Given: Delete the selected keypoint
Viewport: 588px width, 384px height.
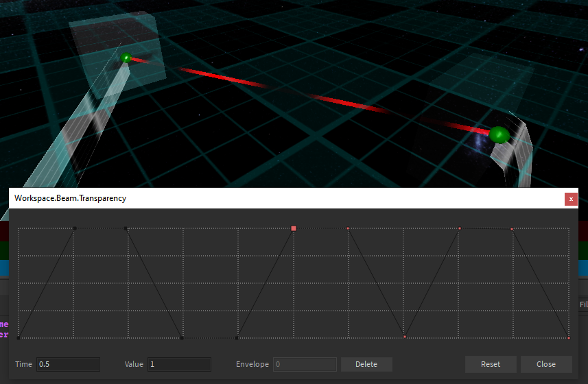Looking at the screenshot, I should click(366, 364).
